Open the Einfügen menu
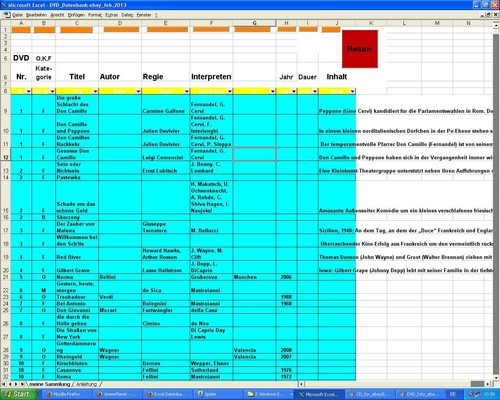Screen dimensions: 500x400 tap(76, 15)
